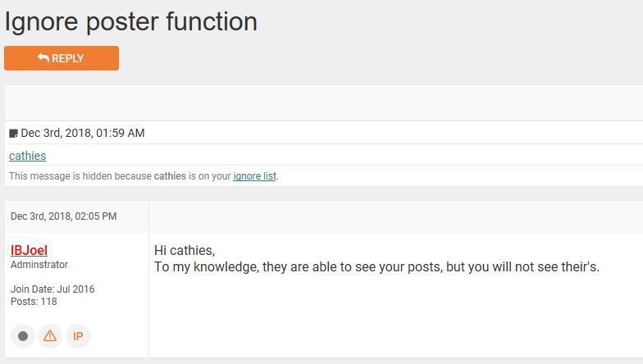
Task: Click IBJoel's reply text about seeing posts
Action: [x=376, y=267]
